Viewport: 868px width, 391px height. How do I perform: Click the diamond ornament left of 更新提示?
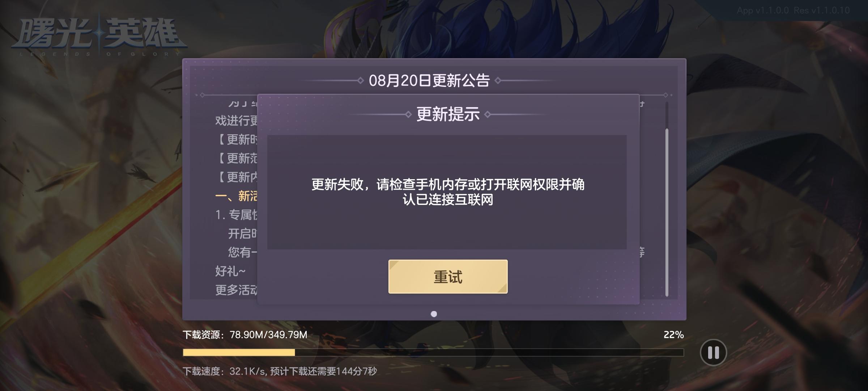(408, 115)
